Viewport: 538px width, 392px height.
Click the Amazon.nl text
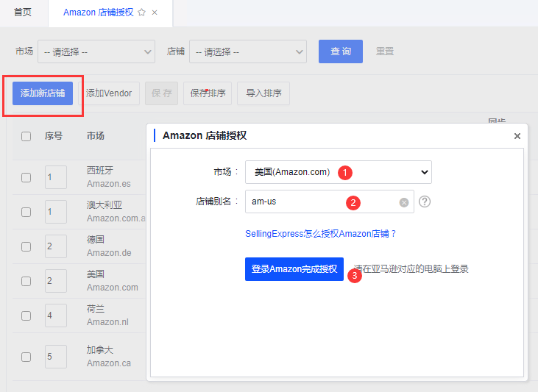107,322
